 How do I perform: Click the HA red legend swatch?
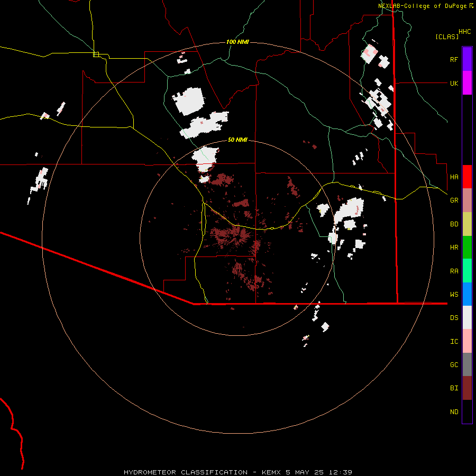pyautogui.click(x=467, y=177)
